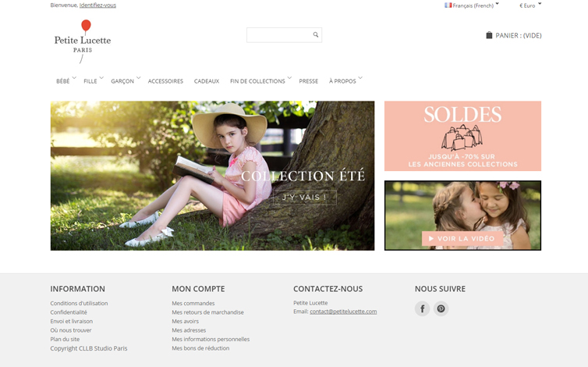Open the GARÇON category menu
The height and width of the screenshot is (367, 588).
[x=126, y=80]
